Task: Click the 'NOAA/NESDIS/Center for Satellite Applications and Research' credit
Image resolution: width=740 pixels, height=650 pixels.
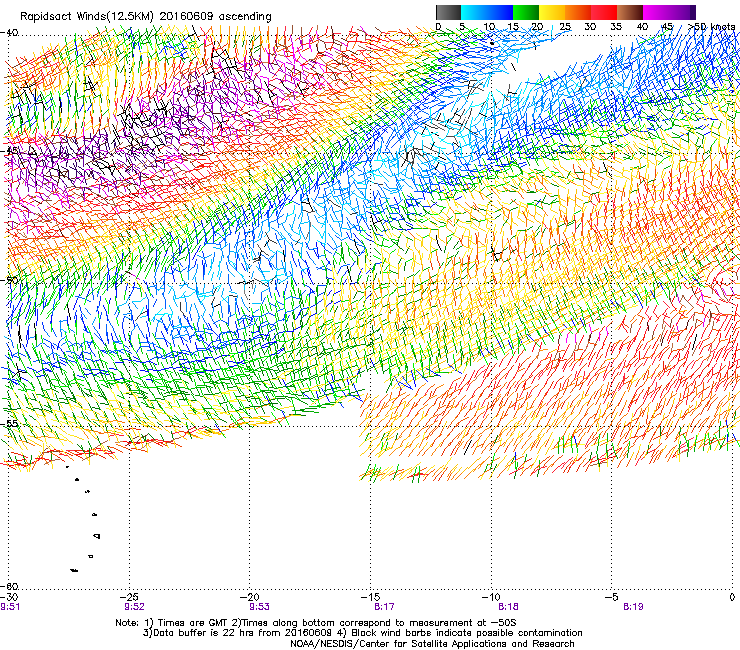Action: click(432, 644)
